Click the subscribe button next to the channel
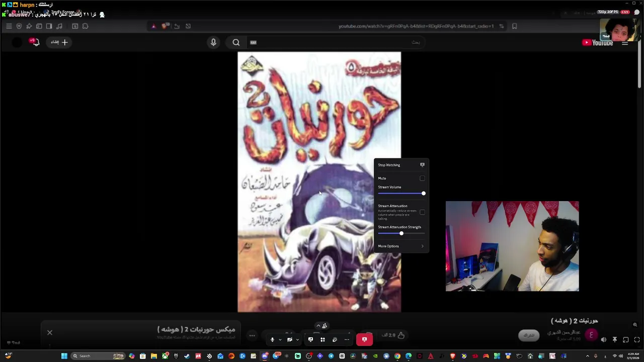 click(529, 335)
